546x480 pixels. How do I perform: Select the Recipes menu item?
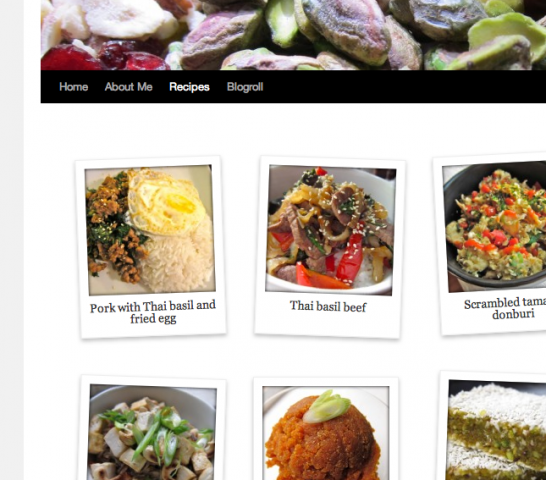[x=189, y=87]
